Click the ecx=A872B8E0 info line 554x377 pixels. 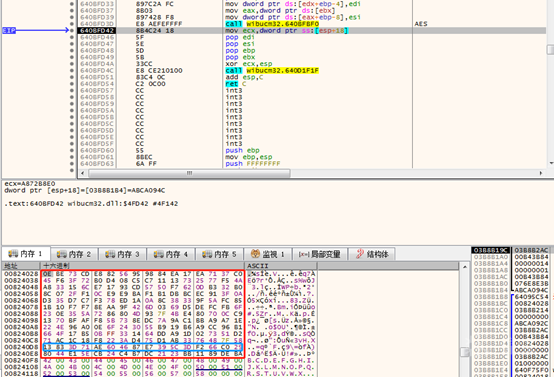click(30, 183)
